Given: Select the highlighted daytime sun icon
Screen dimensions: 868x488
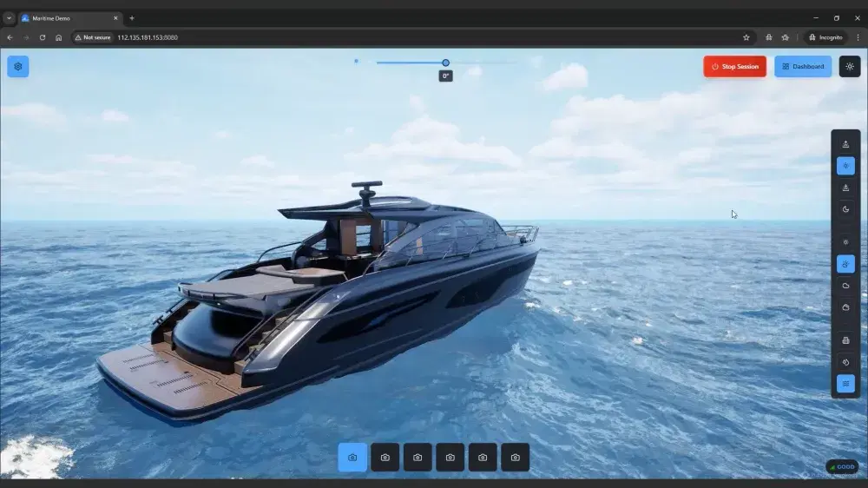Looking at the screenshot, I should coord(845,166).
